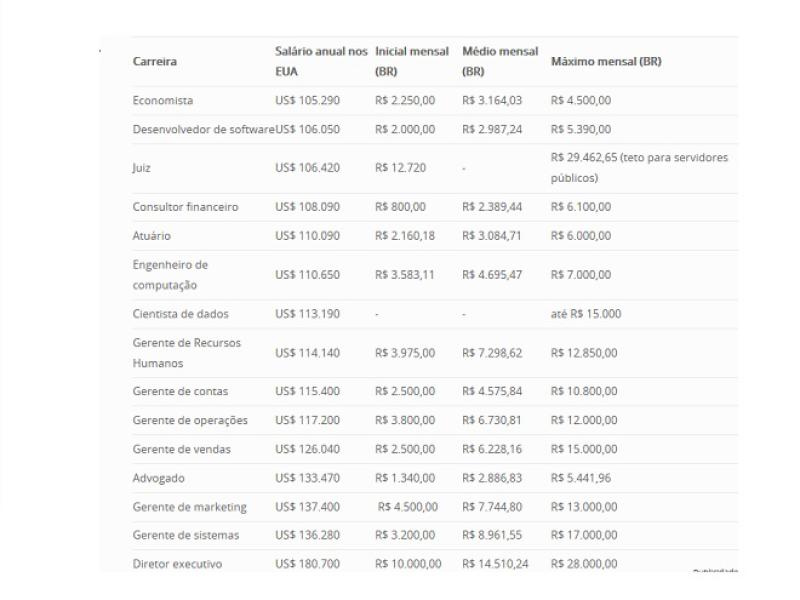
Task: Select the Consultor financeiro career cell
Action: pyautogui.click(x=185, y=207)
